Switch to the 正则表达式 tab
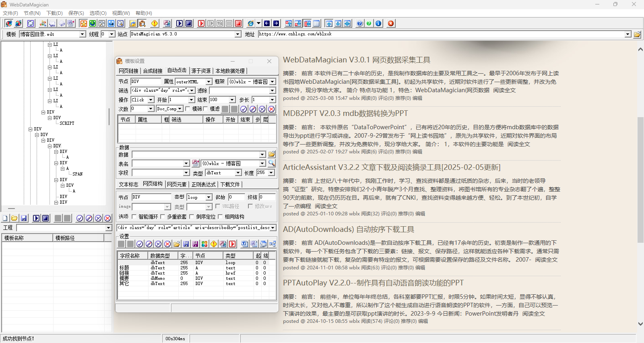644x343 pixels. (204, 184)
